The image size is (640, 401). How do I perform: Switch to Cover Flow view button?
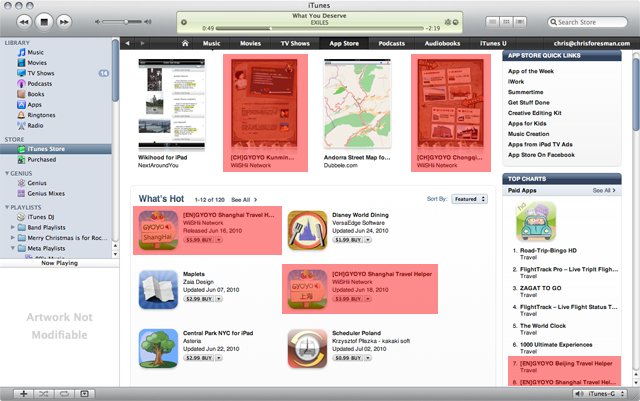click(x=520, y=22)
